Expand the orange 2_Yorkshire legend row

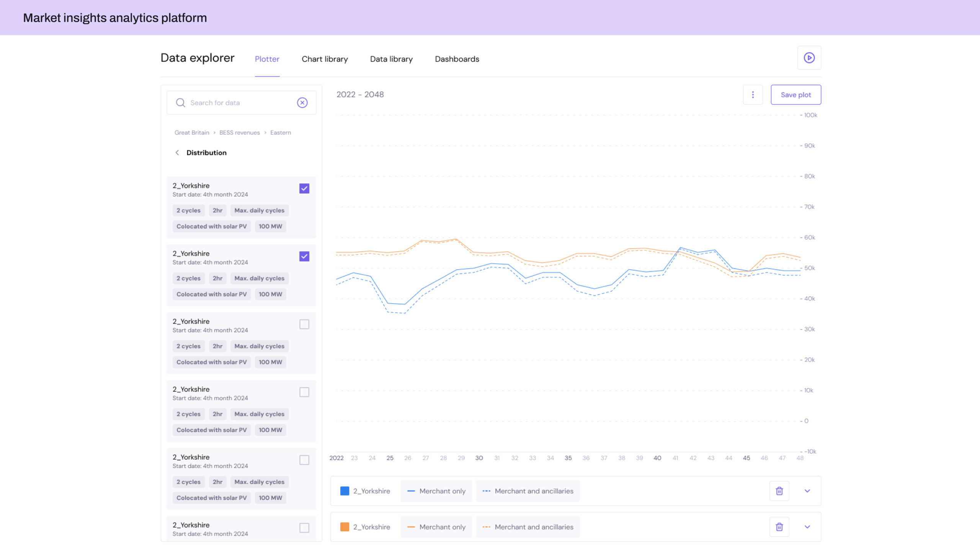point(807,527)
